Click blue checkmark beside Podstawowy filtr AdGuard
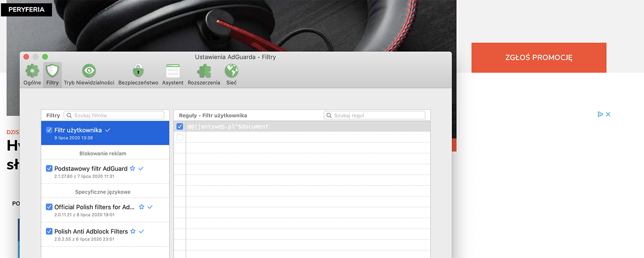Screen dimensions: 644x258 click(x=141, y=168)
